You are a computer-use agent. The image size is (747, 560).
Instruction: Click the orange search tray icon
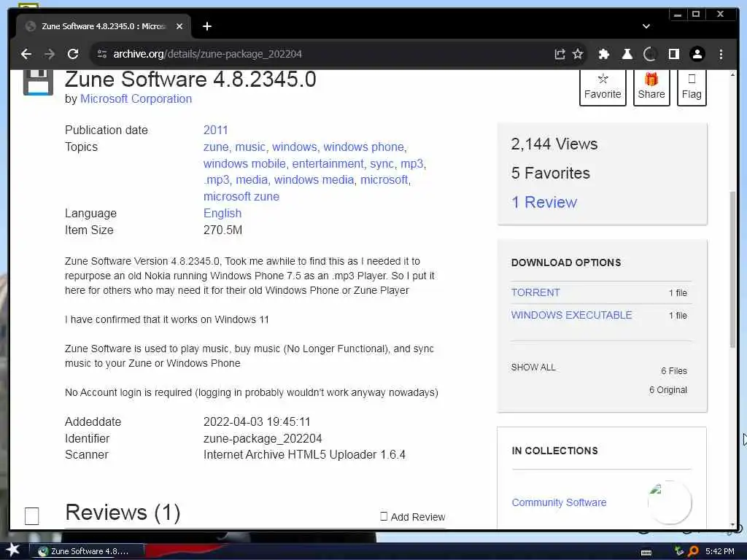(693, 551)
